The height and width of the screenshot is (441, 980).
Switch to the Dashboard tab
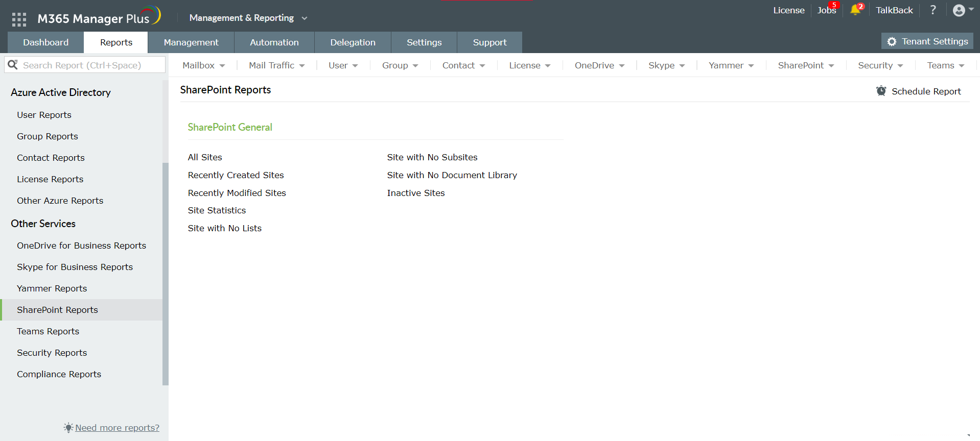[46, 42]
